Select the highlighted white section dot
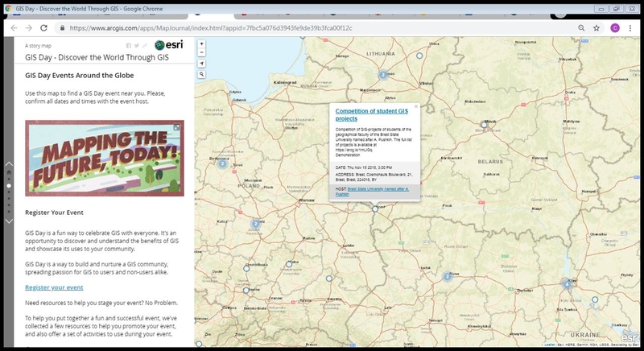Viewport: 644px width, 351px height. (x=9, y=185)
